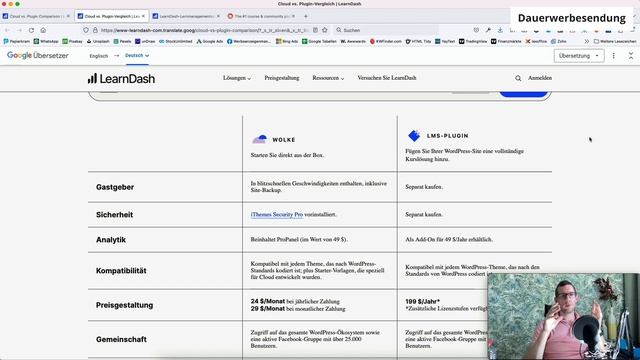Click the Gastgeber row heading
This screenshot has width=640, height=360.
pos(115,187)
